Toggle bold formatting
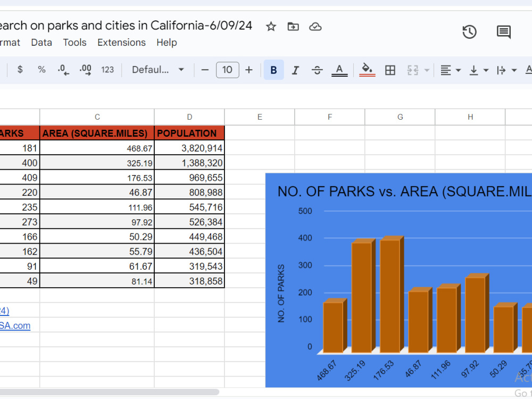The width and height of the screenshot is (532, 399). click(x=274, y=70)
